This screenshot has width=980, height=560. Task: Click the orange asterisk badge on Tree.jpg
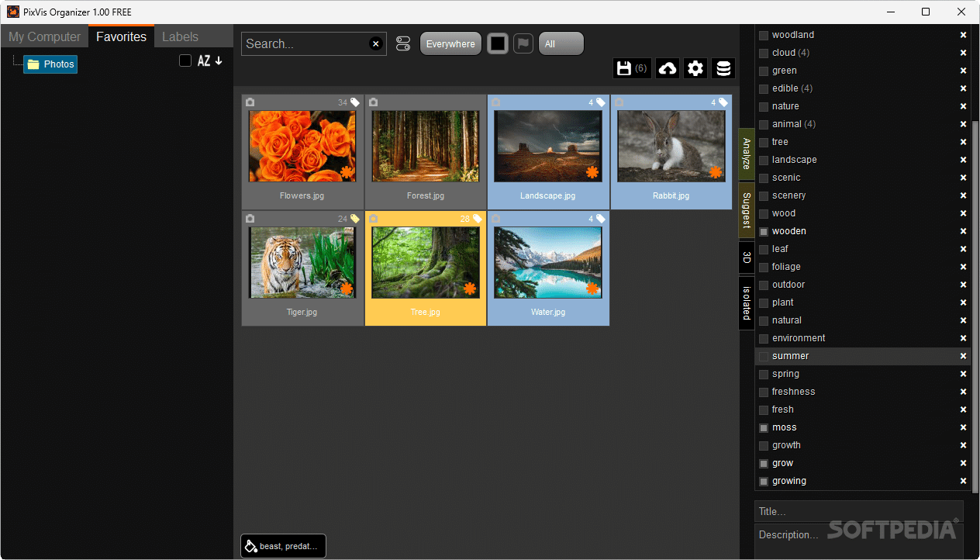coord(469,289)
